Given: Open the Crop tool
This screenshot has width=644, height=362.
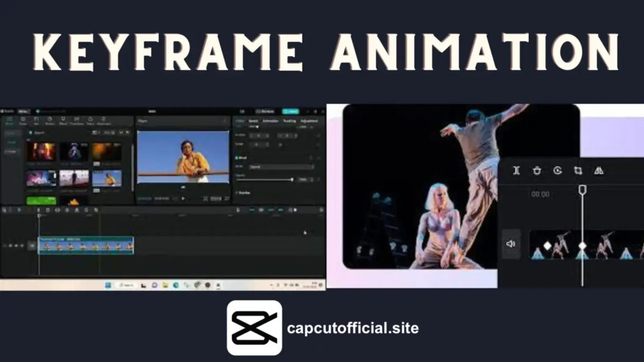Looking at the screenshot, I should click(x=578, y=171).
